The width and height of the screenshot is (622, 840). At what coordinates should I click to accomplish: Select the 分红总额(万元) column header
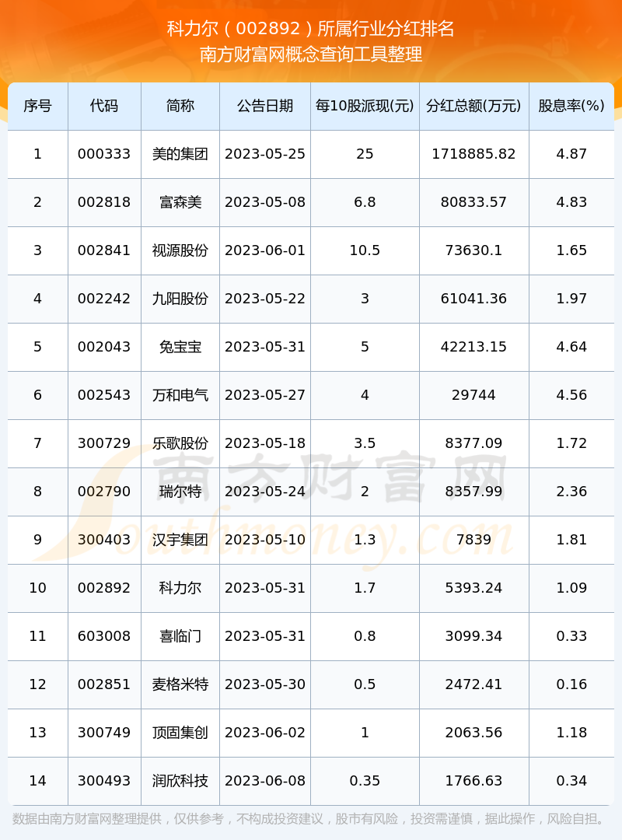click(473, 106)
